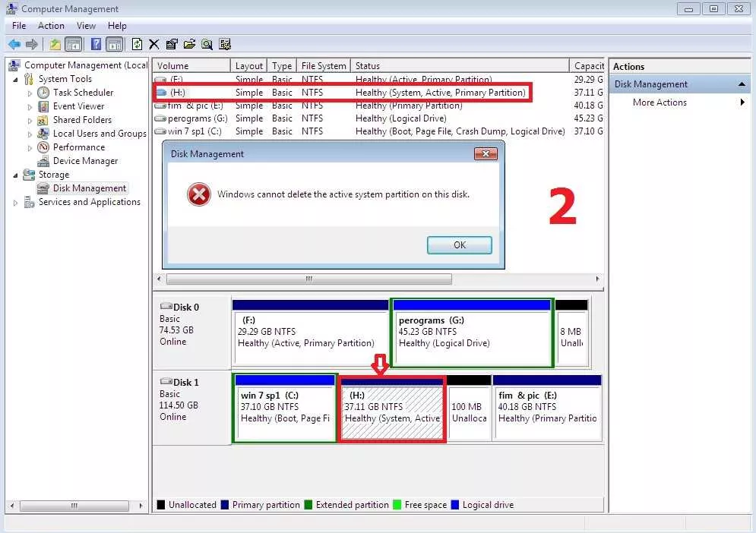Click the volume list scroll-right arrow
Viewport: 756px width, 533px height.
pyautogui.click(x=597, y=279)
